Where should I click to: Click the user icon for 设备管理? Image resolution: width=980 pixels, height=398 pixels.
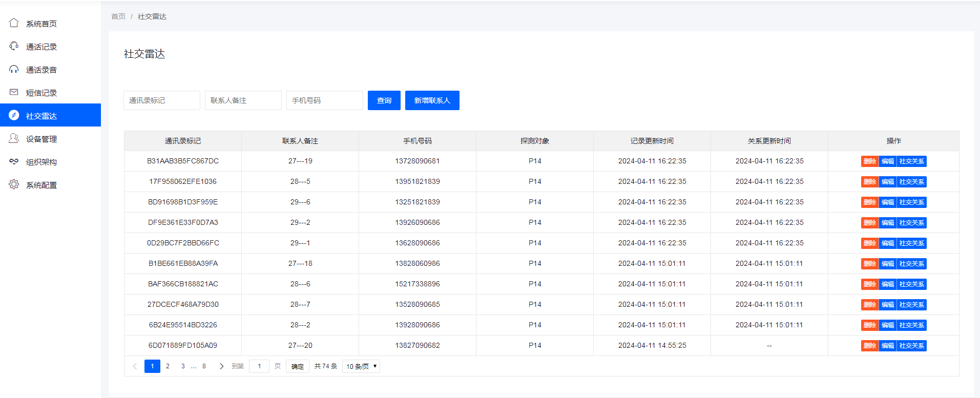14,138
